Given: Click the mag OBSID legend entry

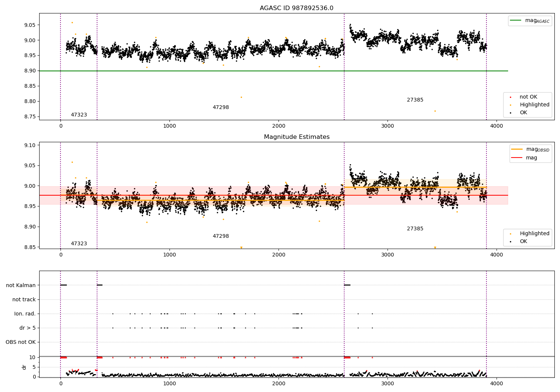Looking at the screenshot, I should 531,149.
